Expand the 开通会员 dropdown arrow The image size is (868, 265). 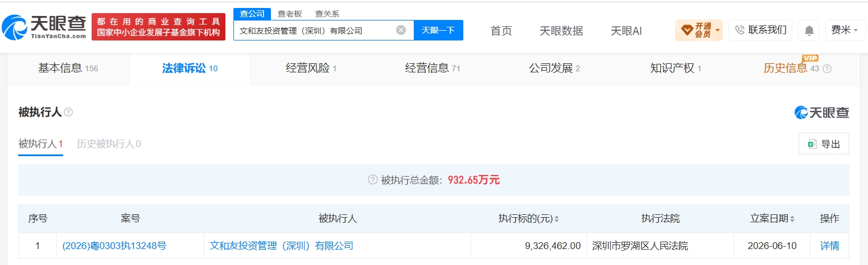click(x=718, y=30)
